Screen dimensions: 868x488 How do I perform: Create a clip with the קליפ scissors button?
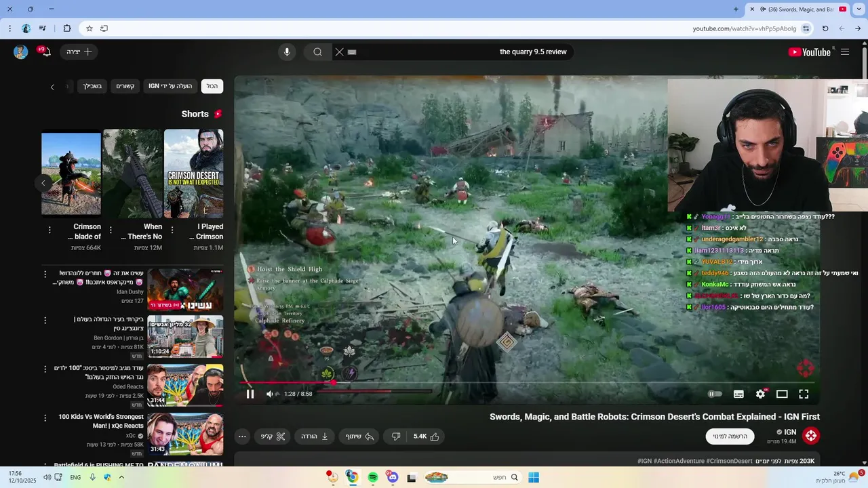(x=273, y=436)
